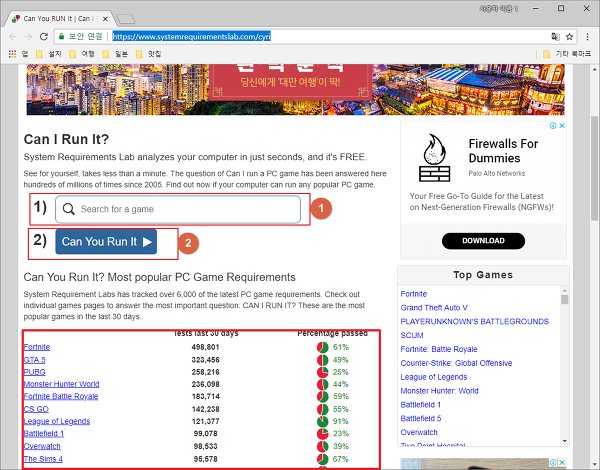Viewport: 600px width, 470px height.
Task: Open the 맛집 bookmark folder
Action: 148,54
